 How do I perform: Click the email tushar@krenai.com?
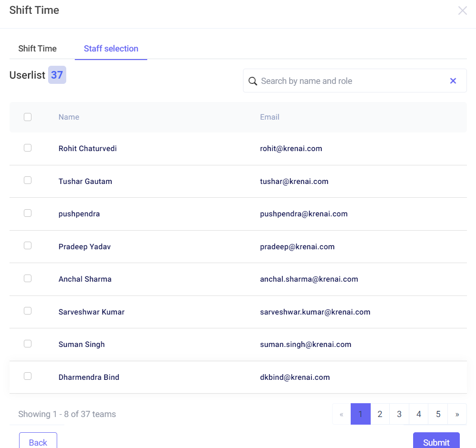point(294,181)
